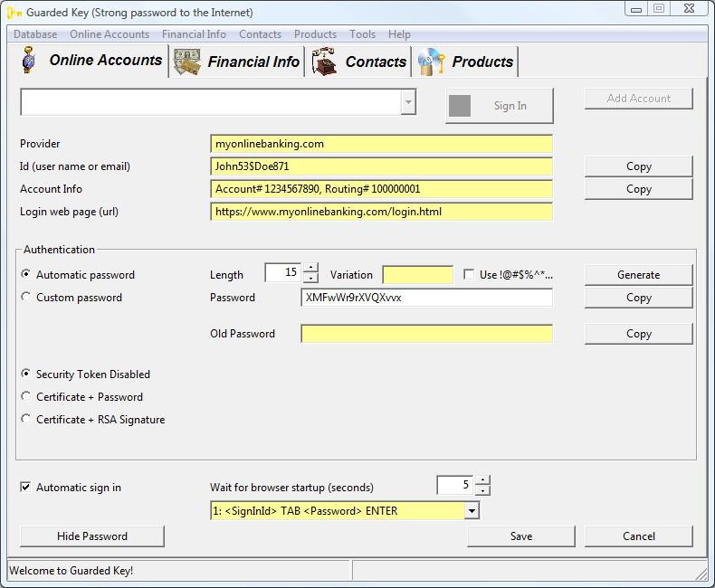Copy the Id user name field
This screenshot has width=715, height=588.
click(x=638, y=166)
